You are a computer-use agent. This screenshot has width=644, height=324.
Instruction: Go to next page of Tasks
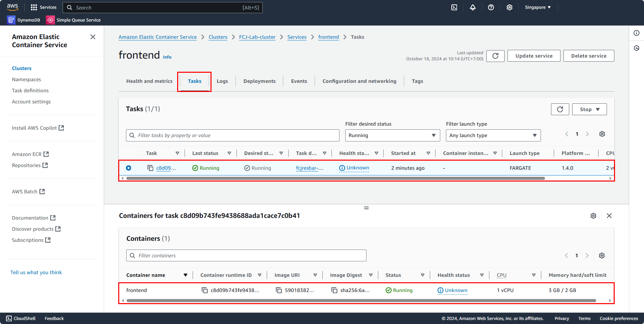pyautogui.click(x=587, y=134)
